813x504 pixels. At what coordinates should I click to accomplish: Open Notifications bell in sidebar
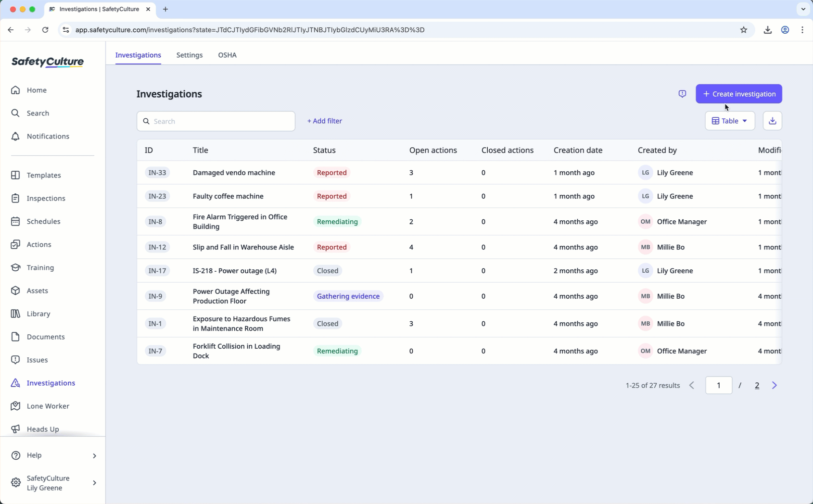[48, 136]
